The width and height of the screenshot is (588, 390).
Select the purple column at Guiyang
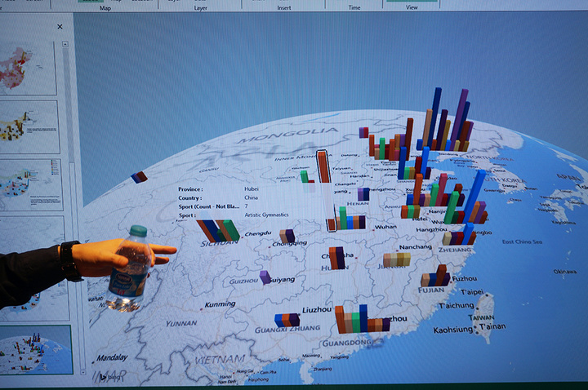click(265, 277)
